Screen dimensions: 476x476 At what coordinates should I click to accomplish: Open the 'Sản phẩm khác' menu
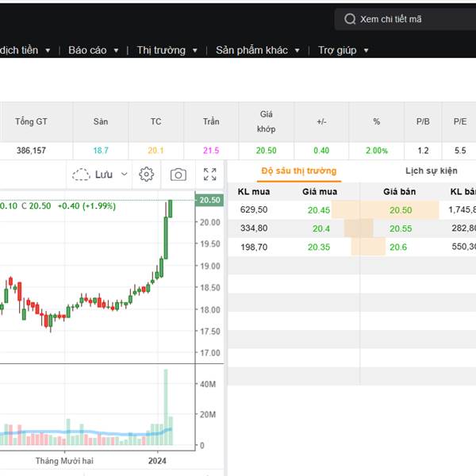click(x=251, y=50)
